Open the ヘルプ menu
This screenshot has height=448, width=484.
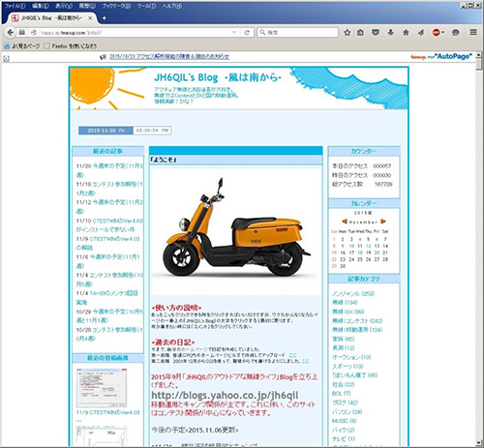tap(171, 6)
